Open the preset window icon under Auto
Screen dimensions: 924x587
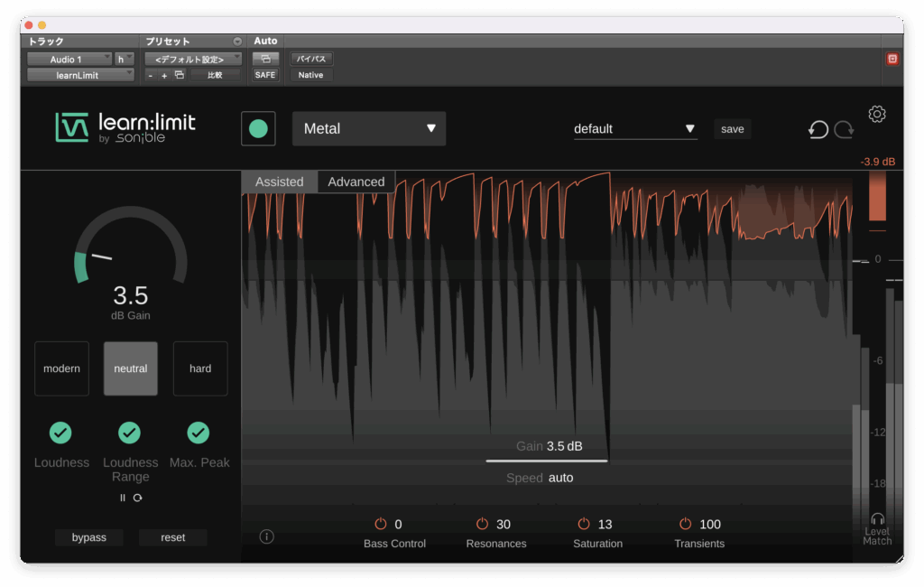click(x=265, y=59)
